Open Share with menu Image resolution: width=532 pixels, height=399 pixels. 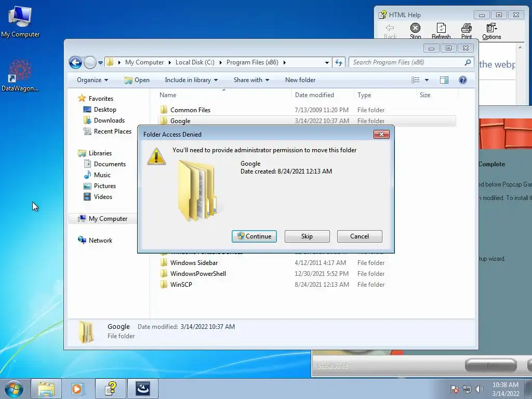point(251,80)
